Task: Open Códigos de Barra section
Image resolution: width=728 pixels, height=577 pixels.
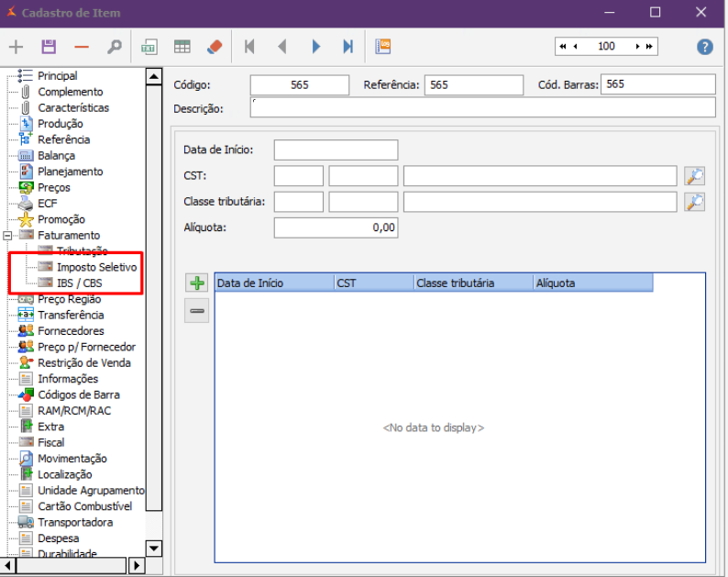Action: click(x=79, y=394)
